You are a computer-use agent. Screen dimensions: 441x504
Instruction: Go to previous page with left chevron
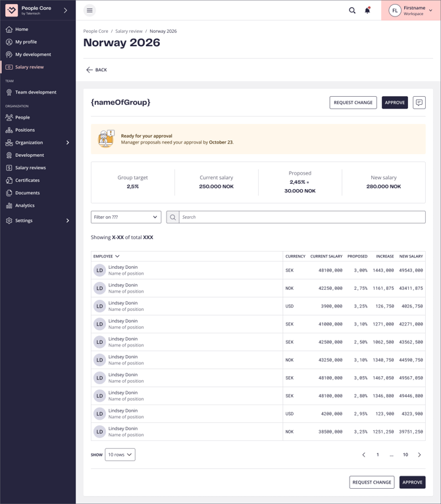(x=363, y=455)
